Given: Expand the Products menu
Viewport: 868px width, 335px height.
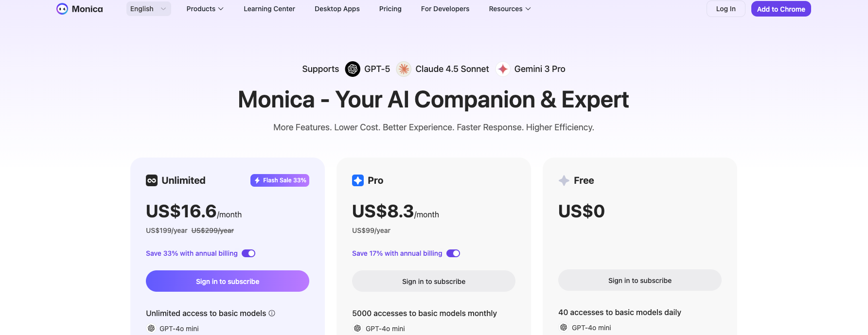Looking at the screenshot, I should coord(205,9).
